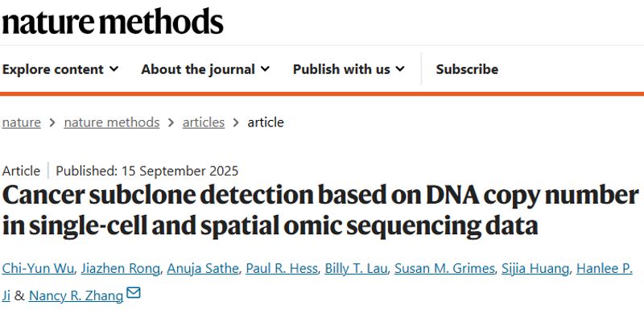Navigate to articles breadcrumb link
644x322 pixels.
203,122
